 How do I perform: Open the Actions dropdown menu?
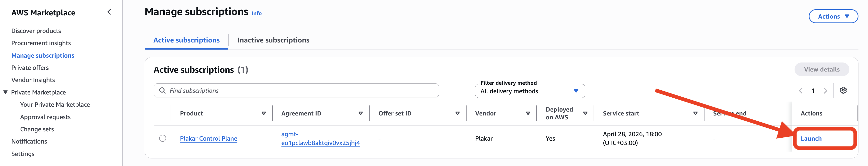(833, 16)
